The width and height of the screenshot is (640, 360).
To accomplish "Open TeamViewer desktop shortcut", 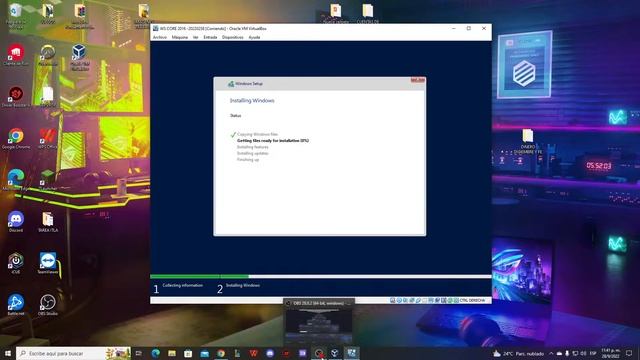I will tap(48, 263).
